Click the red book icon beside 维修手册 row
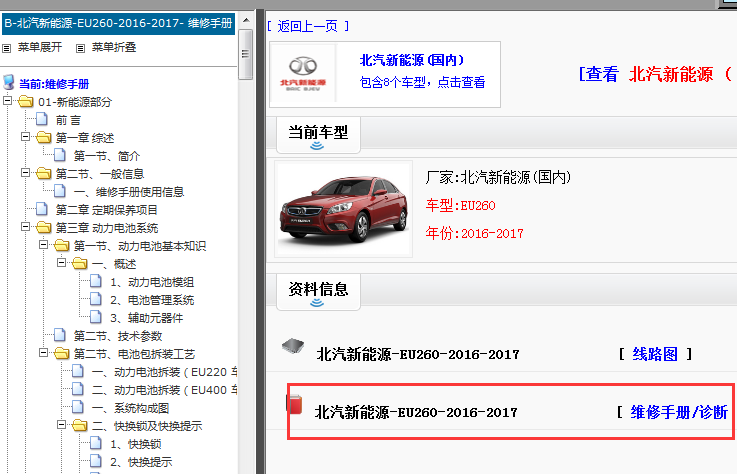The height and width of the screenshot is (474, 737). coord(294,405)
